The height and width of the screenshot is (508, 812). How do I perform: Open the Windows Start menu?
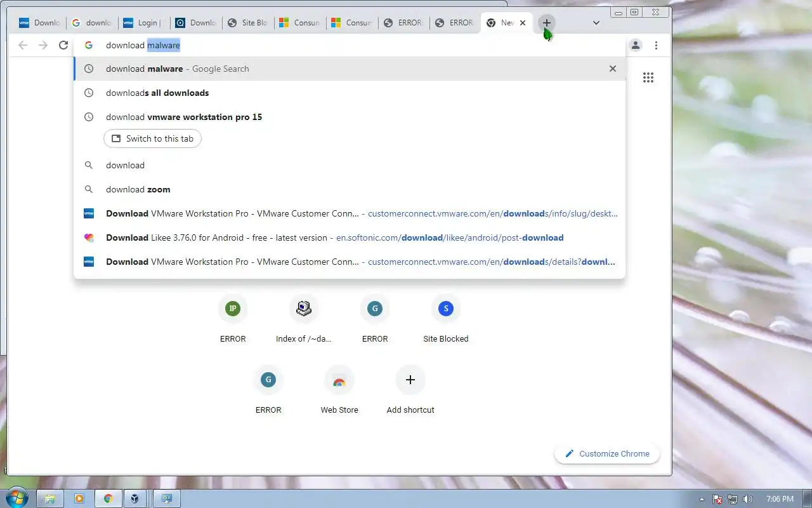tap(16, 498)
